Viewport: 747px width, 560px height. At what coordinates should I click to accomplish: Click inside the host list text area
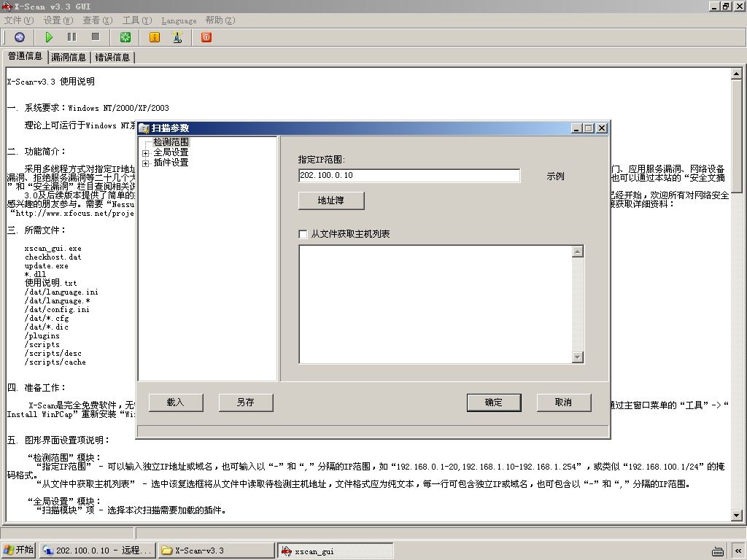tap(435, 304)
